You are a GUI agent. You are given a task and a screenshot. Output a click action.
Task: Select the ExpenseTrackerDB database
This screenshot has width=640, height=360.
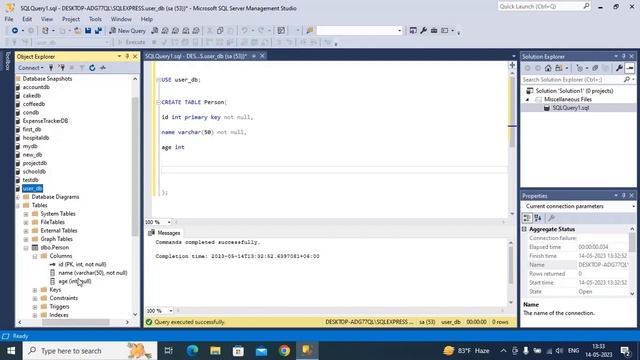pos(45,121)
